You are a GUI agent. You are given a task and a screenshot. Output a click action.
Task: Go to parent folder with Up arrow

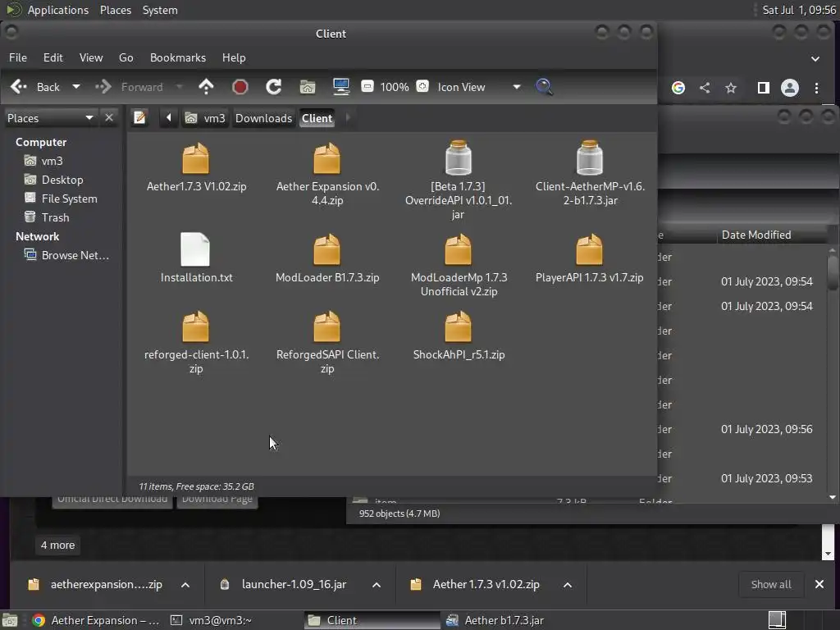tap(206, 87)
